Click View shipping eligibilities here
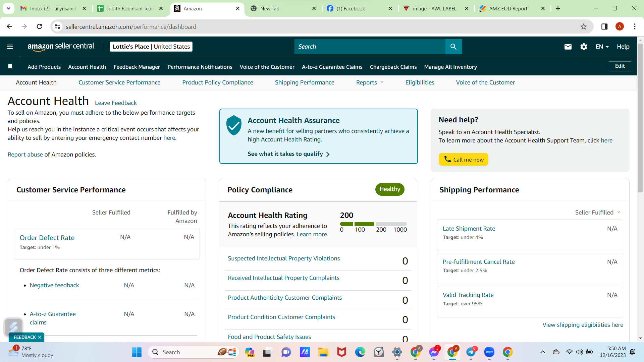The width and height of the screenshot is (644, 362). (x=583, y=325)
